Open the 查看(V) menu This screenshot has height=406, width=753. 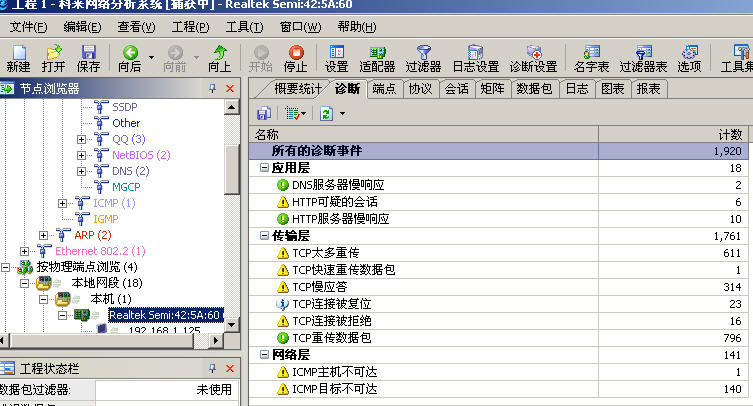[136, 26]
